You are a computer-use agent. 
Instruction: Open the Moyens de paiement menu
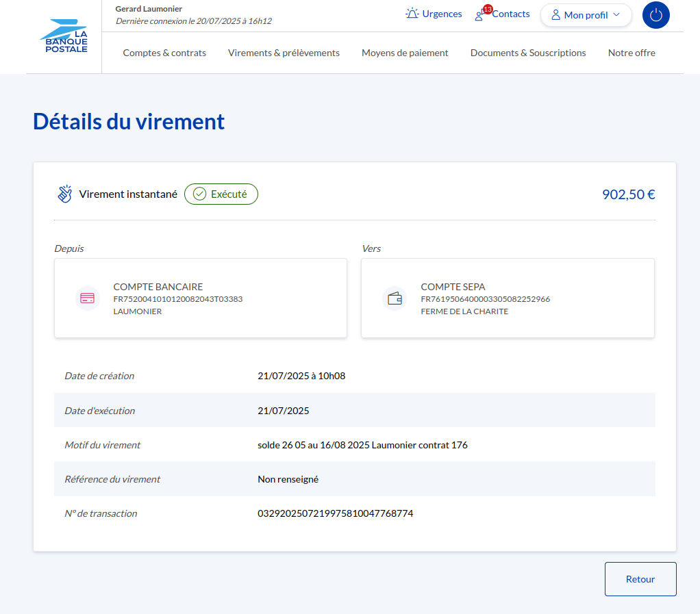pyautogui.click(x=405, y=53)
